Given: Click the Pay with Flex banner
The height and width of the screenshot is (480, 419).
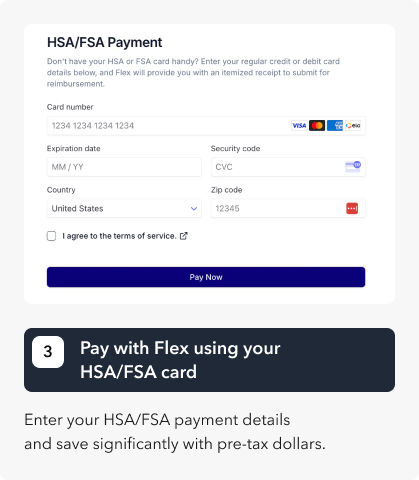Looking at the screenshot, I should click(x=209, y=360).
